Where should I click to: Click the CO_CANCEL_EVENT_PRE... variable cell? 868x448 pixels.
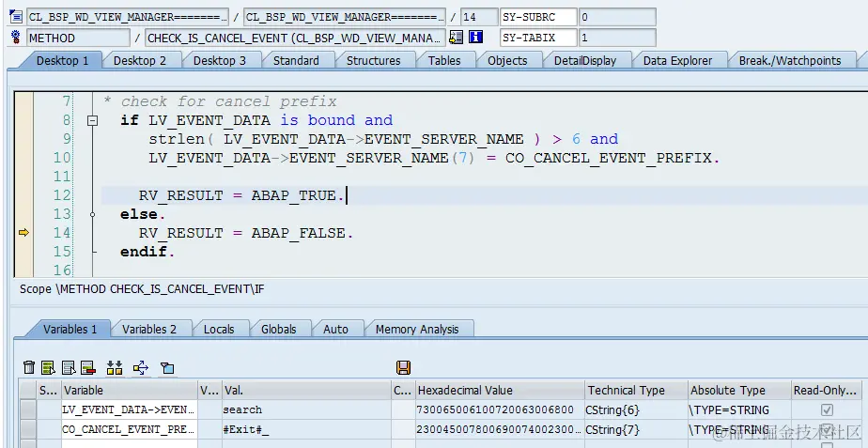point(130,429)
